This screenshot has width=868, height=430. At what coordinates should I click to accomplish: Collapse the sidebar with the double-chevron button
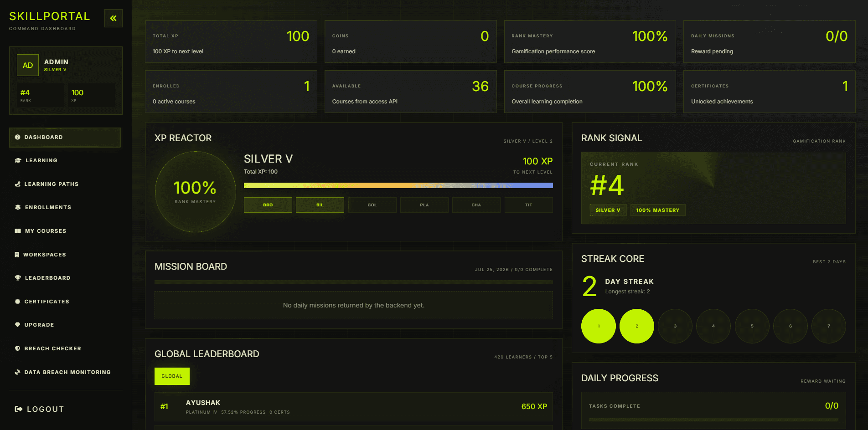tap(113, 18)
